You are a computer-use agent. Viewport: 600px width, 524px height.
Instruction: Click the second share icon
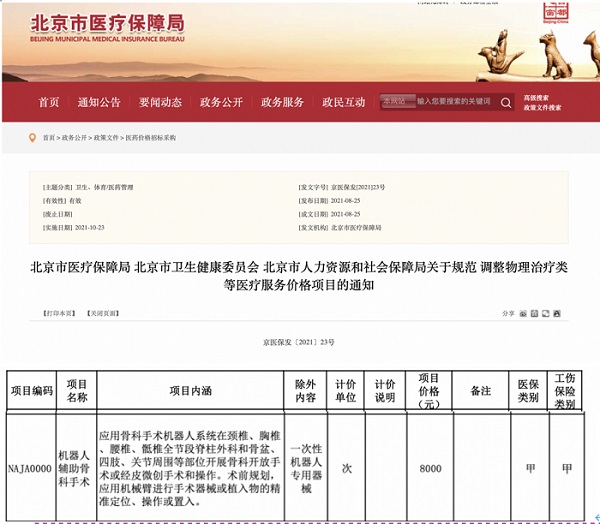[534, 314]
